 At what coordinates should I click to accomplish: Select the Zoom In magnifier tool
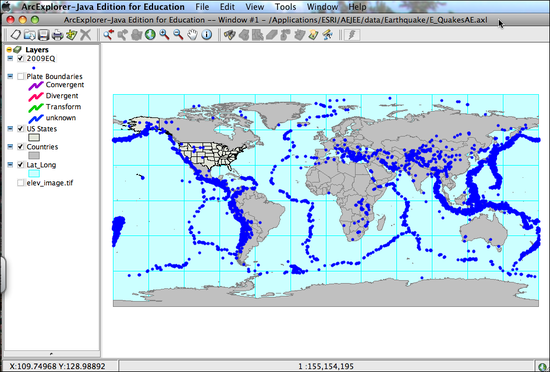click(165, 35)
